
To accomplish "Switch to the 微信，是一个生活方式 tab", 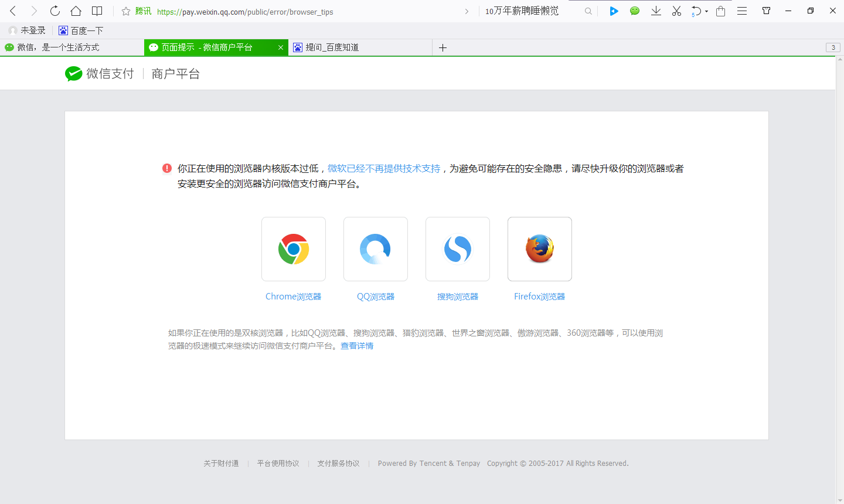I will [72, 47].
